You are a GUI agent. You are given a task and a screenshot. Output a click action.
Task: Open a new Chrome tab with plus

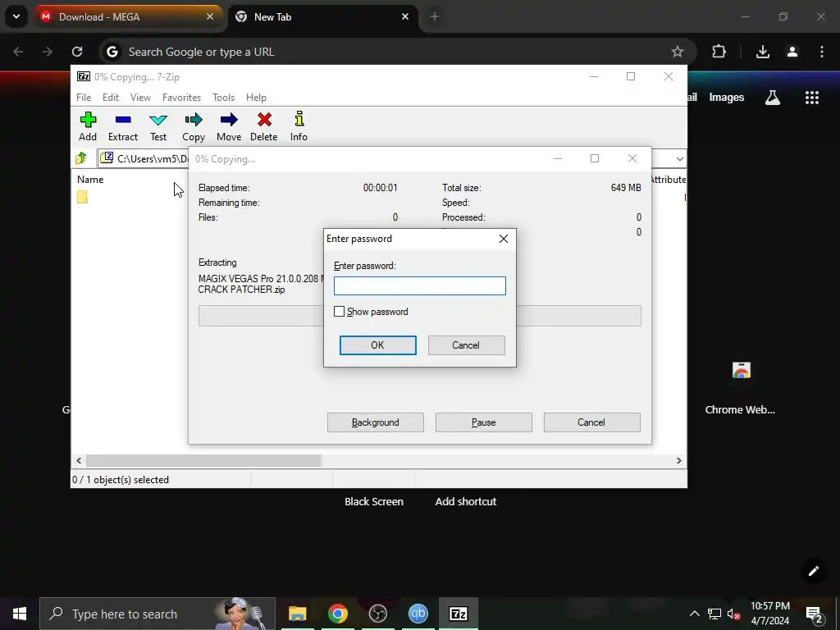click(x=435, y=16)
